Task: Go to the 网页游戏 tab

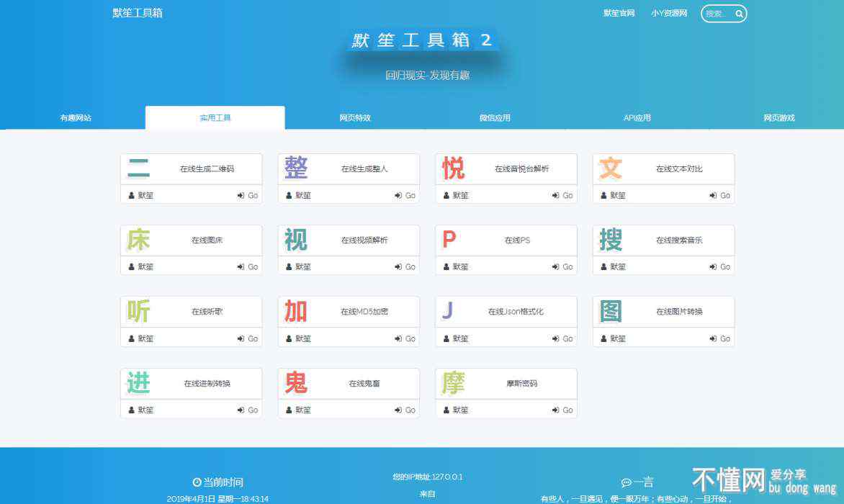Action: click(x=779, y=118)
